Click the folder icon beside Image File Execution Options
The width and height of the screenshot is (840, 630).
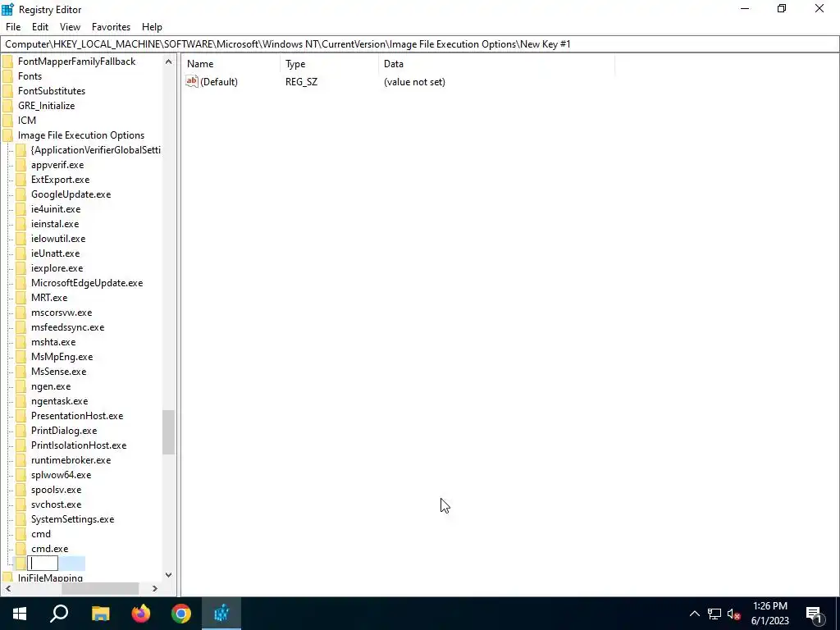[x=7, y=135]
